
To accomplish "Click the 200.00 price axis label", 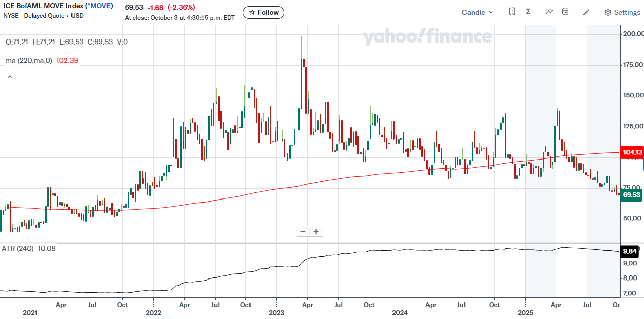I will coord(633,34).
